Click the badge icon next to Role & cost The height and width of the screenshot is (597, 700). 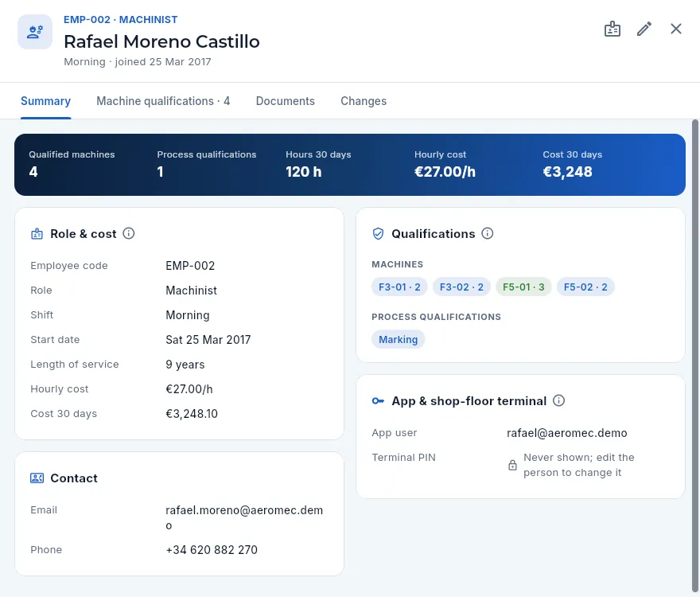37,234
